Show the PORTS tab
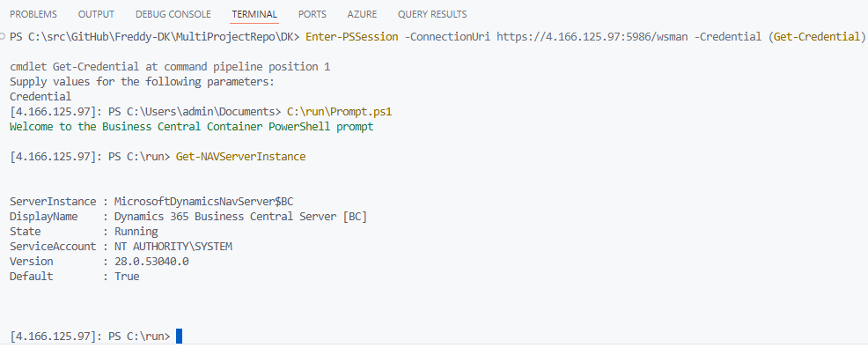The width and height of the screenshot is (868, 348). click(x=313, y=14)
